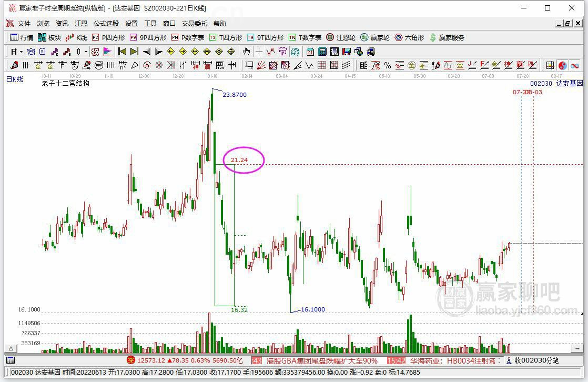Click the 老子十二宫结构 chart title
Screen dimensions: 588x382
(66, 83)
